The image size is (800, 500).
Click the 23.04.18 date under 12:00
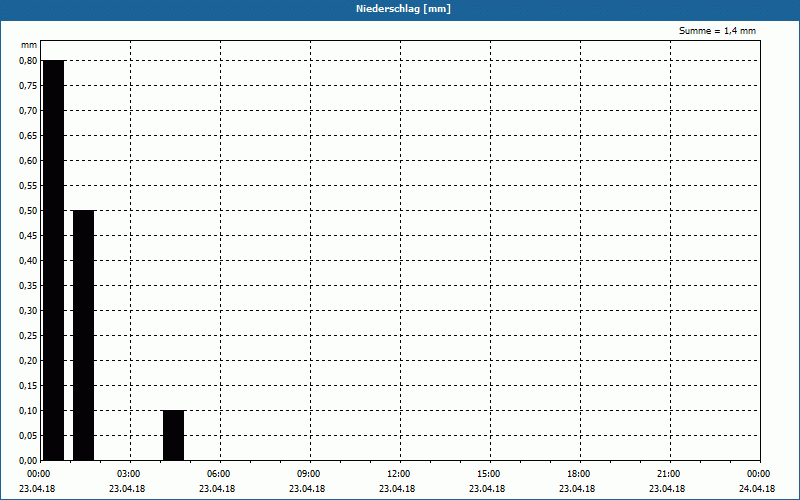click(397, 489)
